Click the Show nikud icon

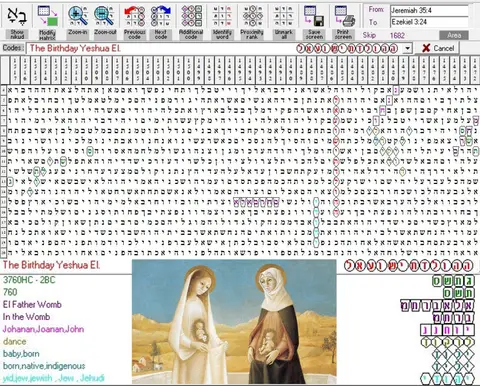click(x=17, y=16)
